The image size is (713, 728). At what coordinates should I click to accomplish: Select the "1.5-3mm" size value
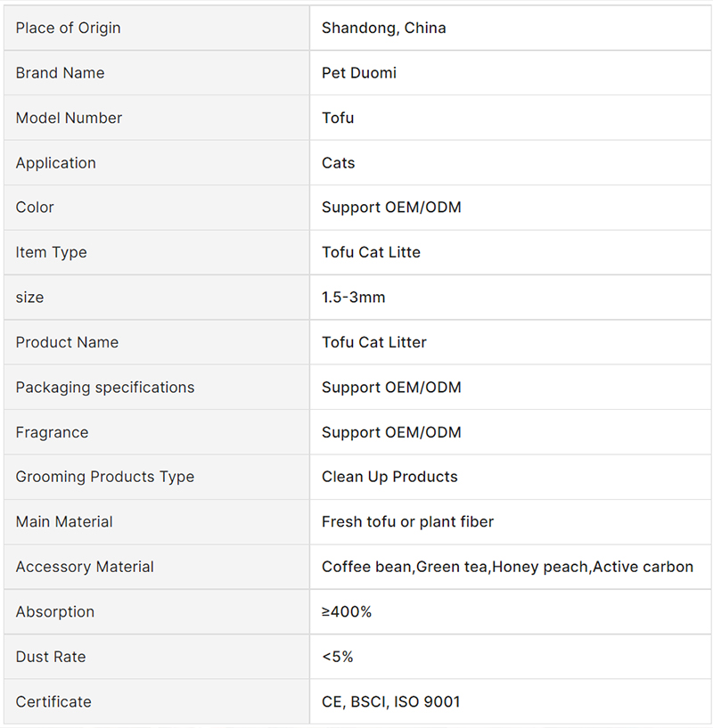pos(353,298)
